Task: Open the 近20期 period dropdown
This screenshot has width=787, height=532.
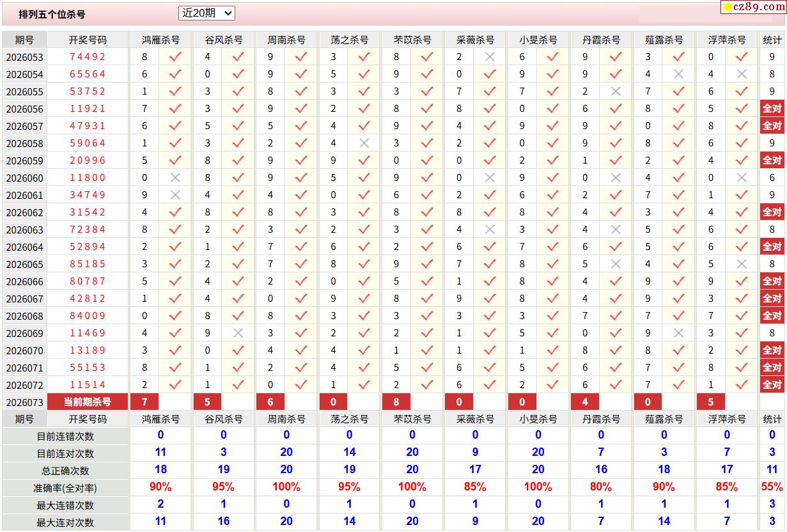Action: click(x=206, y=13)
